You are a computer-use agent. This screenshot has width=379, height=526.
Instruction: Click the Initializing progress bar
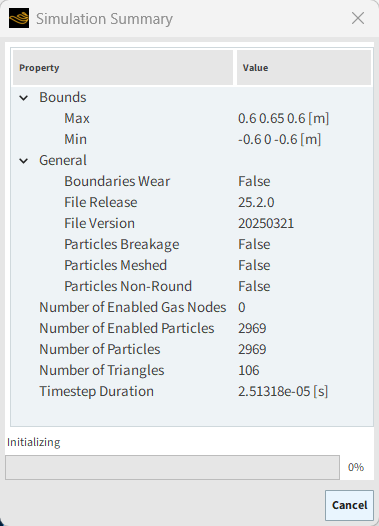(x=172, y=467)
